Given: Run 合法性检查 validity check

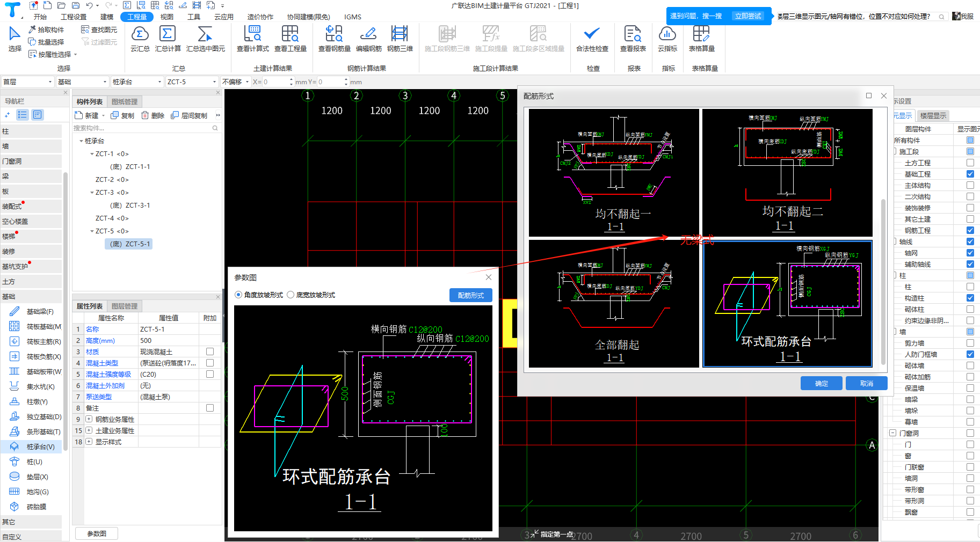Looking at the screenshot, I should pos(592,39).
